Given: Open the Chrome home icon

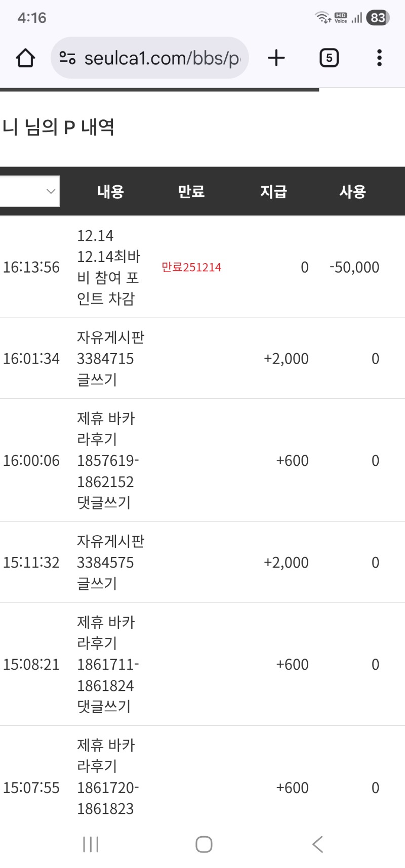Looking at the screenshot, I should [x=25, y=58].
